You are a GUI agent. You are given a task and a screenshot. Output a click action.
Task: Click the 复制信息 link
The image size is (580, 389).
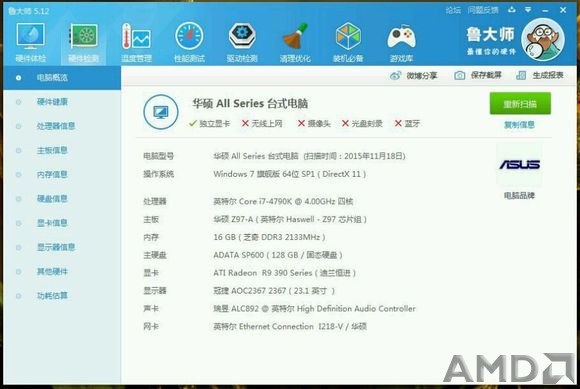tap(519, 125)
